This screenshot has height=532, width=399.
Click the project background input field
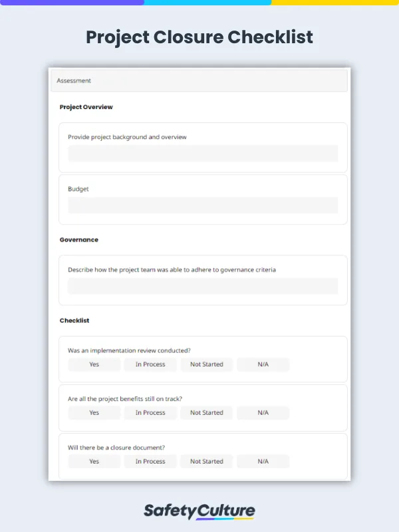click(203, 154)
